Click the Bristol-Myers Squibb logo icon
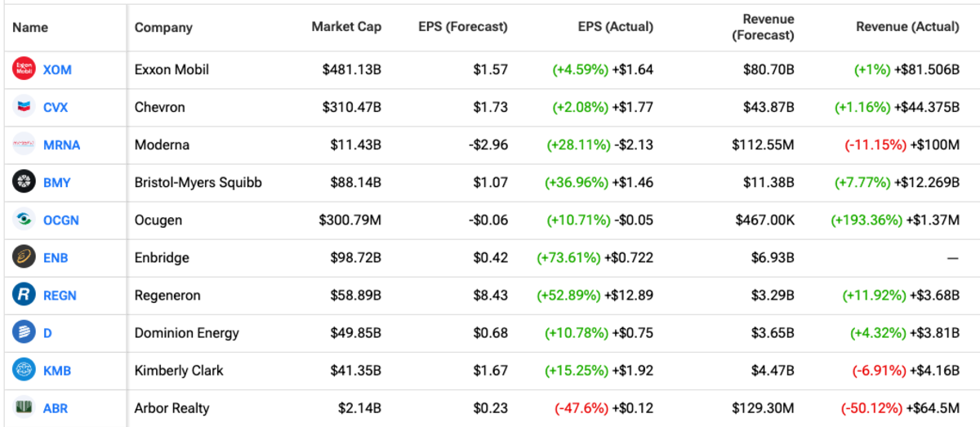 24,182
